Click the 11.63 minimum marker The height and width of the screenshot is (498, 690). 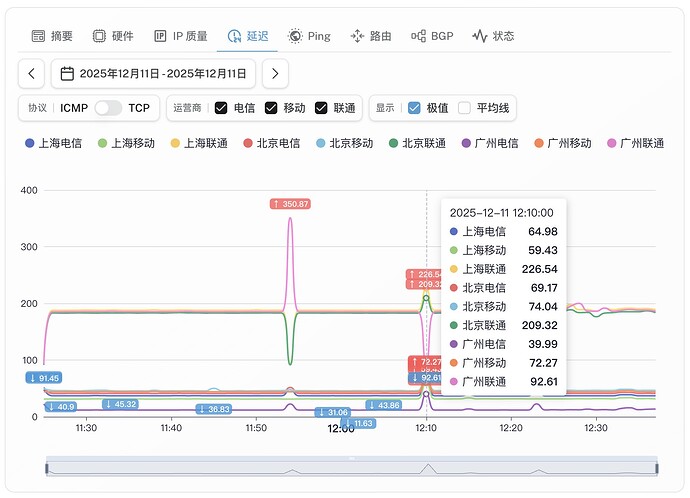pos(359,423)
